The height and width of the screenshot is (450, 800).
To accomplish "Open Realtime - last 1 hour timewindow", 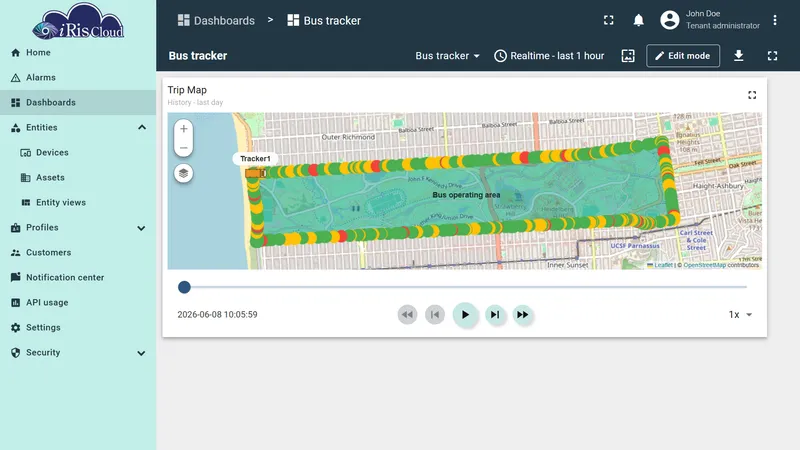I will tap(549, 56).
